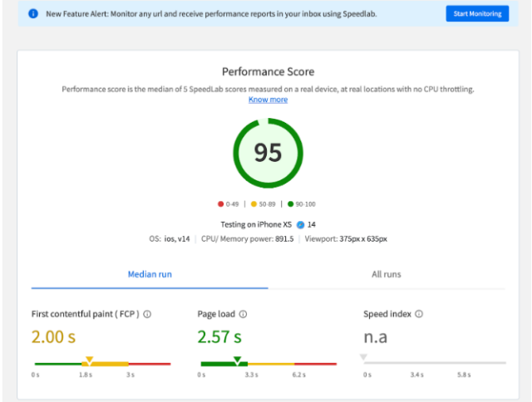The height and width of the screenshot is (402, 532).
Task: Select the Median run tab
Action: click(150, 273)
